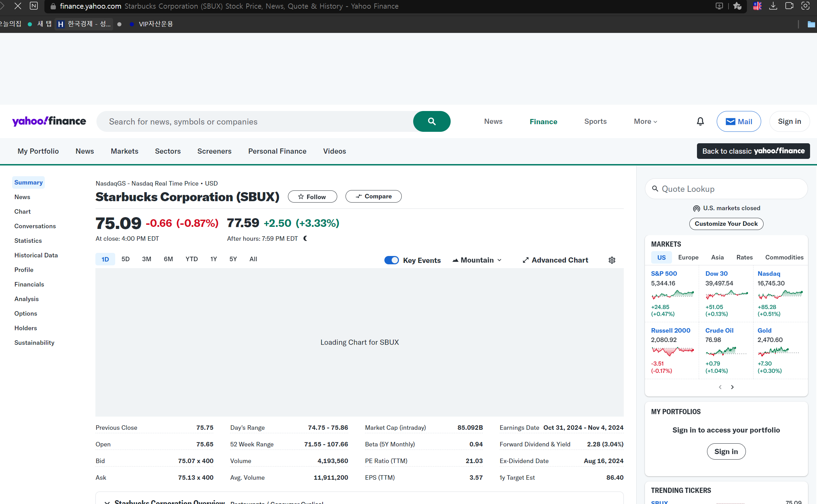Expand the More menu in header
Image resolution: width=817 pixels, height=504 pixels.
coord(645,121)
